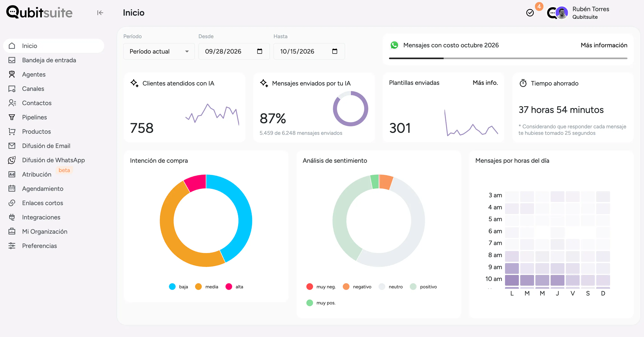Open the Período actual dropdown
This screenshot has height=337, width=644.
click(x=159, y=51)
